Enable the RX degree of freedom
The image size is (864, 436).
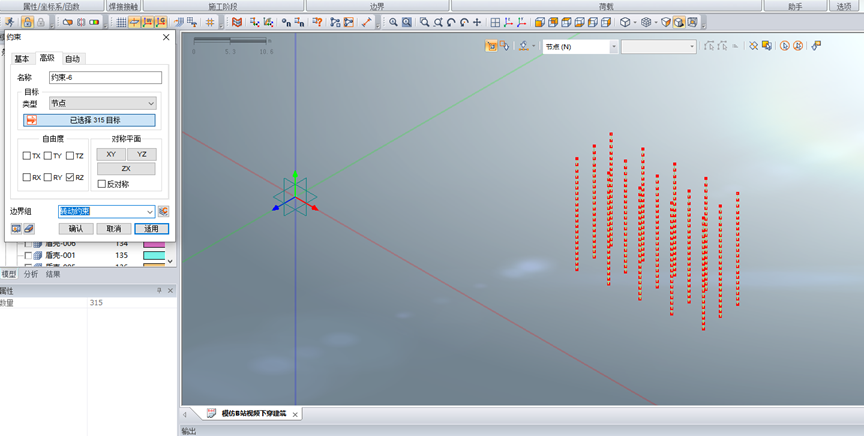pos(26,177)
